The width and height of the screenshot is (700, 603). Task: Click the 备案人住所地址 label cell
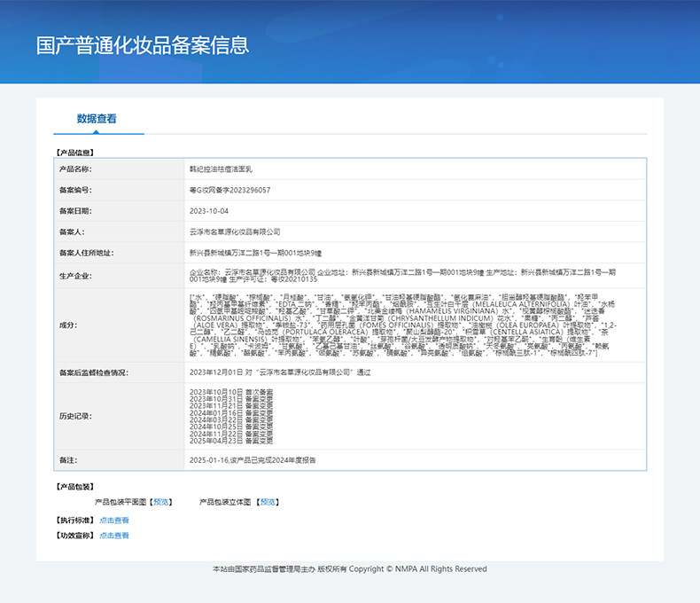point(120,253)
